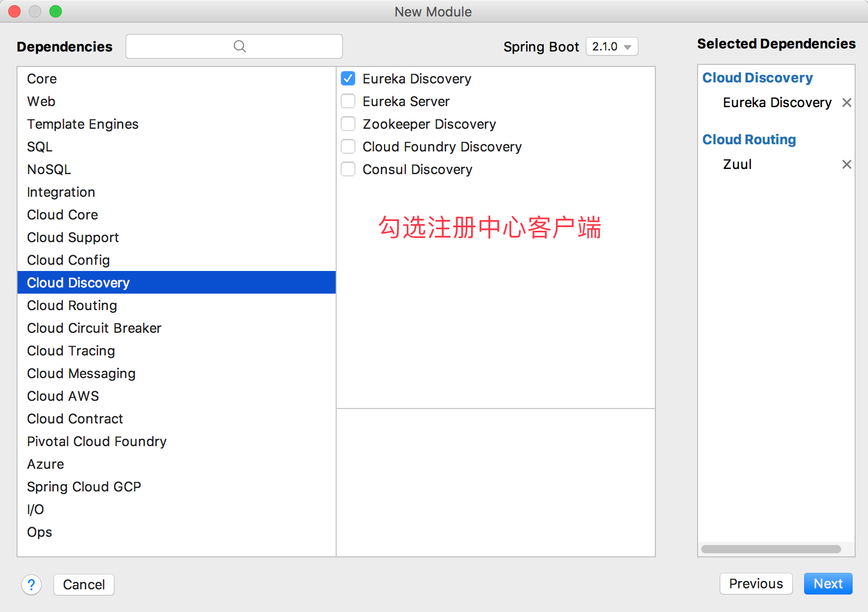Uncheck the Eureka Discovery checkbox
Screen dimensions: 868x612
(x=348, y=78)
